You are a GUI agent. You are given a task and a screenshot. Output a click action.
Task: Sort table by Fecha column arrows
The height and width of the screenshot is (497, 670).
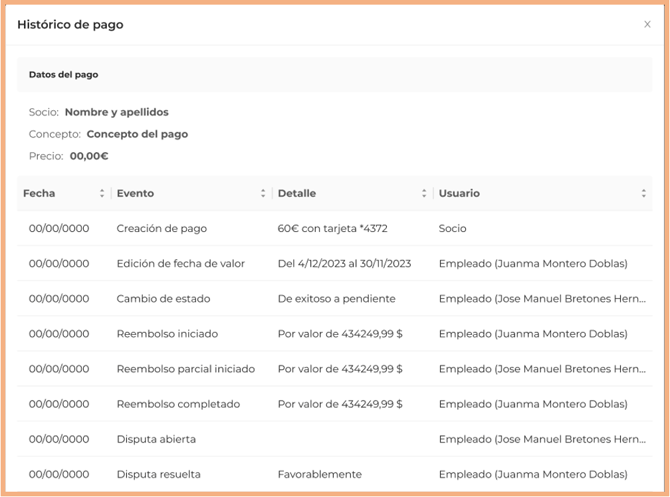coord(102,194)
